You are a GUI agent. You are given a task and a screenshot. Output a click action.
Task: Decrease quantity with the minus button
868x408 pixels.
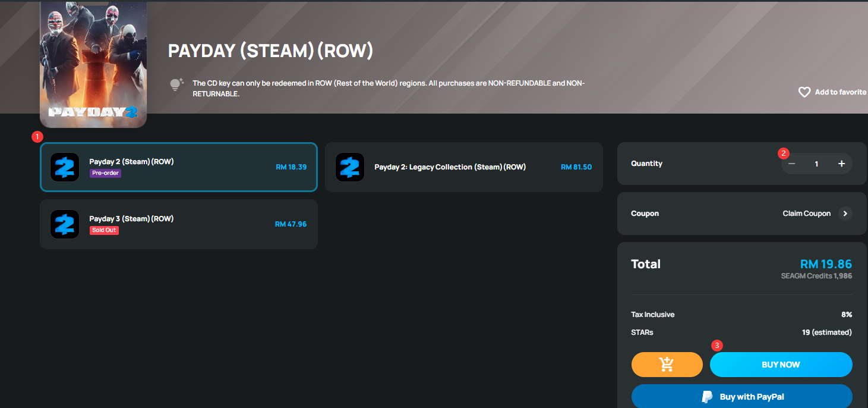click(x=791, y=164)
